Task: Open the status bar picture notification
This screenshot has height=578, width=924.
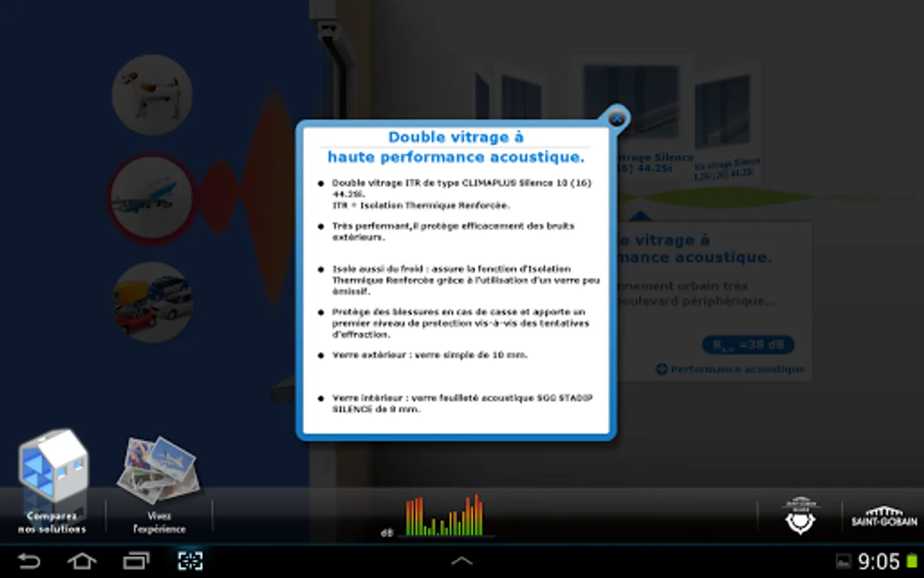Action: coord(843,562)
